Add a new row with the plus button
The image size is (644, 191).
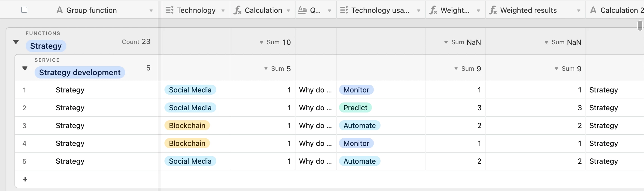coord(25,179)
